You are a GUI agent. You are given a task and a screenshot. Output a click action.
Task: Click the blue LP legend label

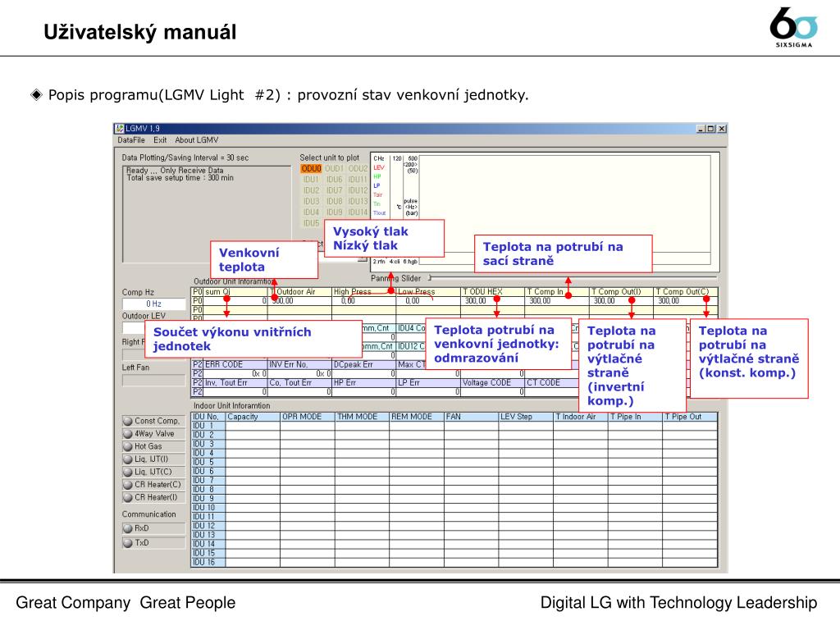(377, 185)
